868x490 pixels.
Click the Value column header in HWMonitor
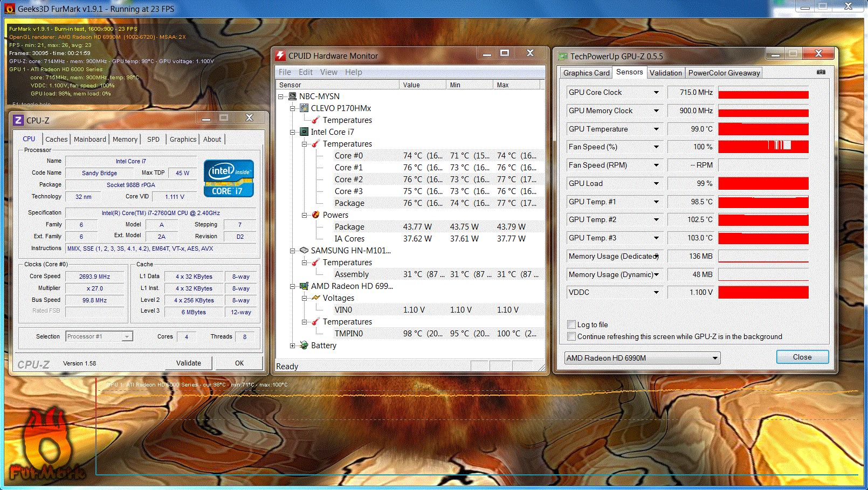(x=423, y=85)
